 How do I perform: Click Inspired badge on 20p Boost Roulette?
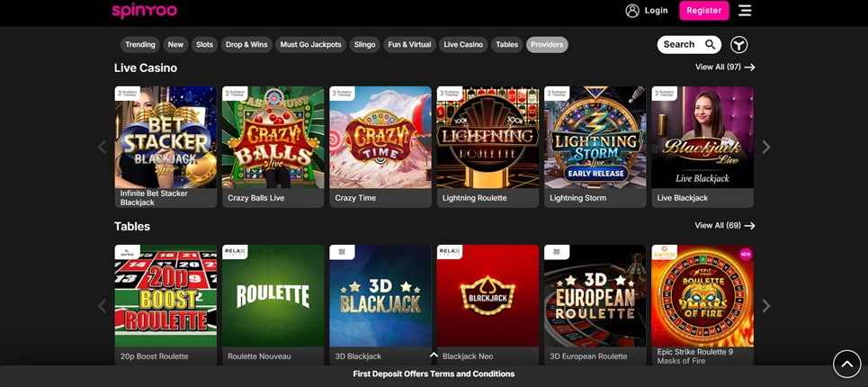128,252
